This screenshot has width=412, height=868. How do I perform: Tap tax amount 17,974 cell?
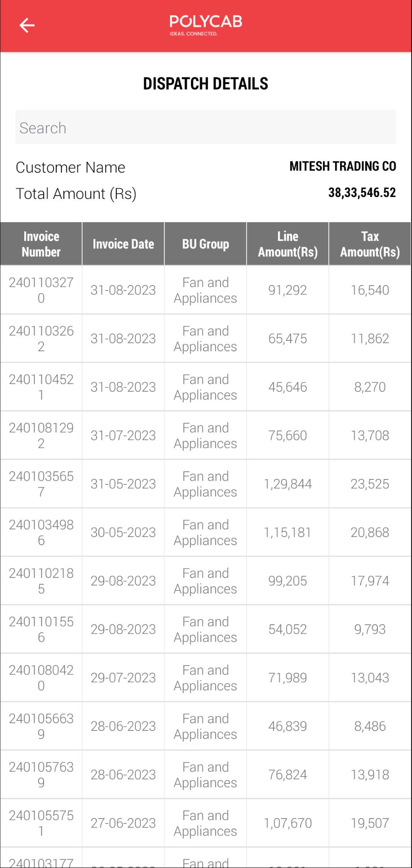point(370,581)
